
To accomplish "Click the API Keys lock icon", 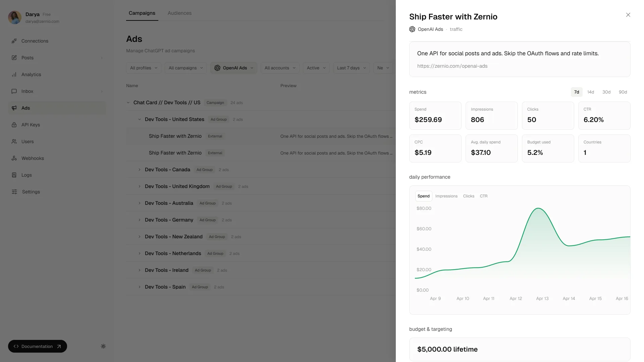I will click(x=14, y=125).
